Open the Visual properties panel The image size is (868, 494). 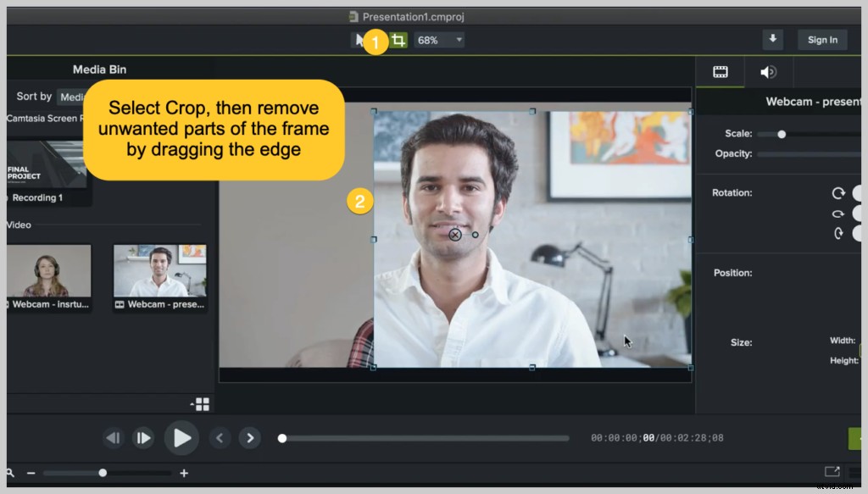(719, 71)
